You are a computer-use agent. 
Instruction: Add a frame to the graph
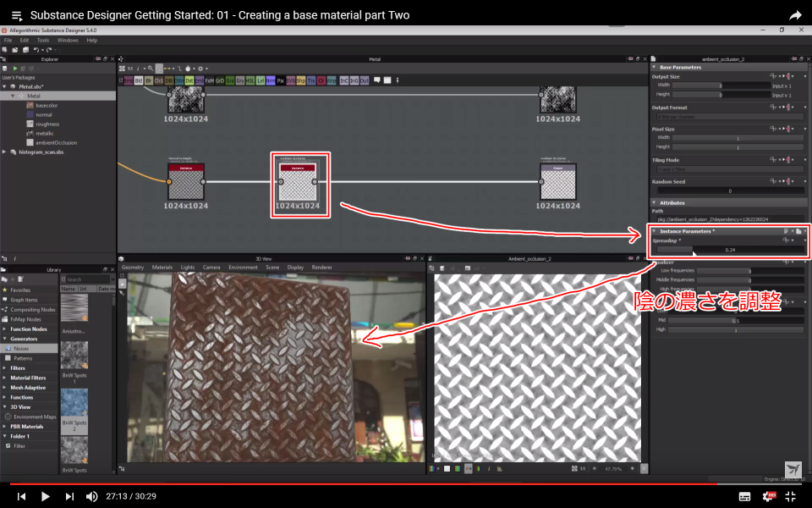click(x=387, y=80)
